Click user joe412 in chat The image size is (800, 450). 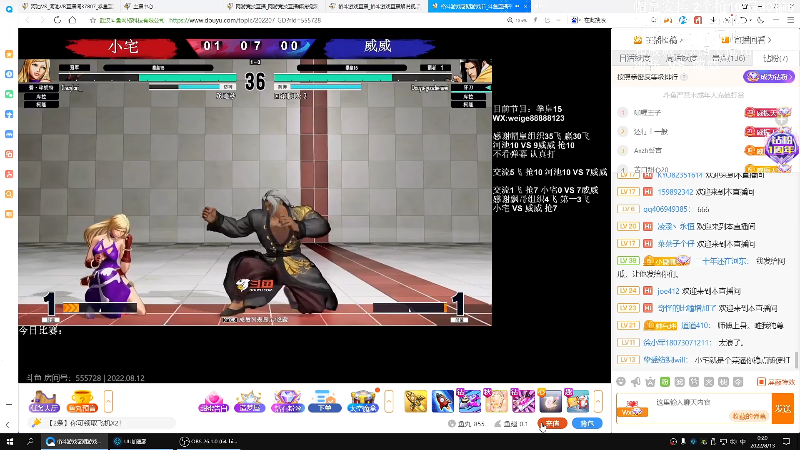[668, 291]
